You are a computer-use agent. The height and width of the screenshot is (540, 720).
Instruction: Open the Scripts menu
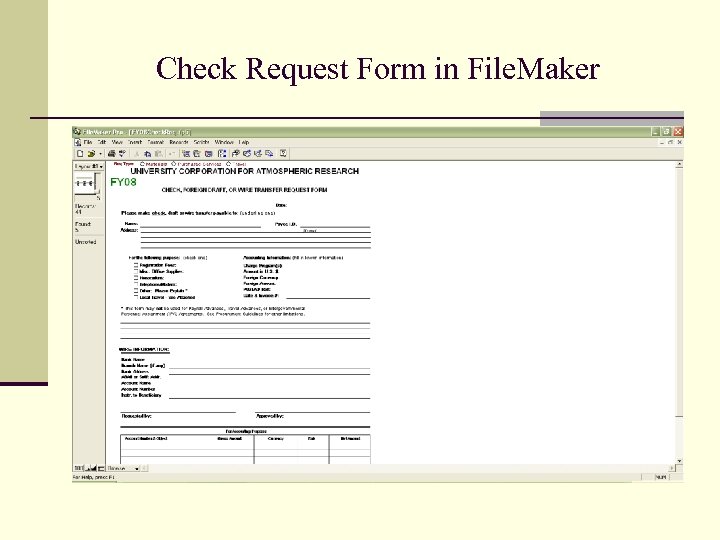201,143
